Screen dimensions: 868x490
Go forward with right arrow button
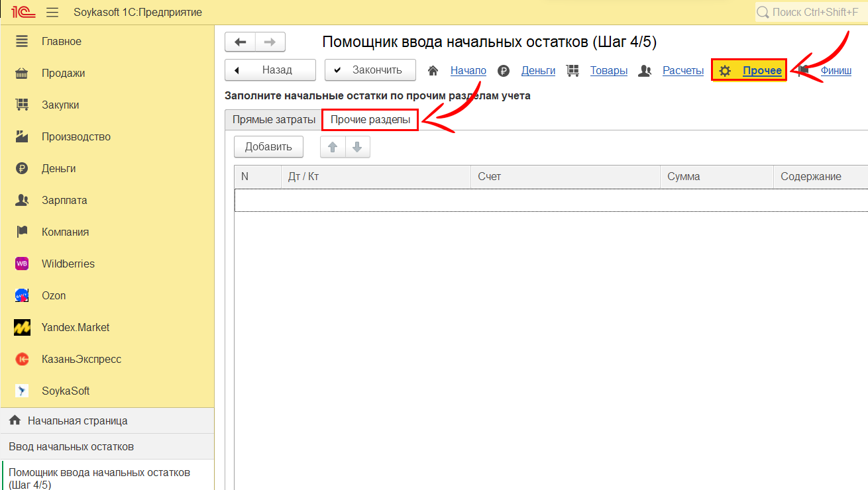pyautogui.click(x=270, y=42)
